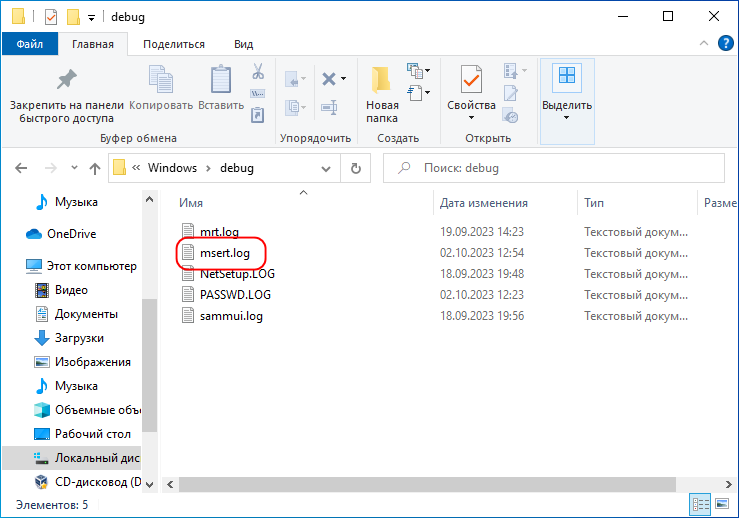Click the Move to icon
The width and height of the screenshot is (739, 518).
[292, 79]
